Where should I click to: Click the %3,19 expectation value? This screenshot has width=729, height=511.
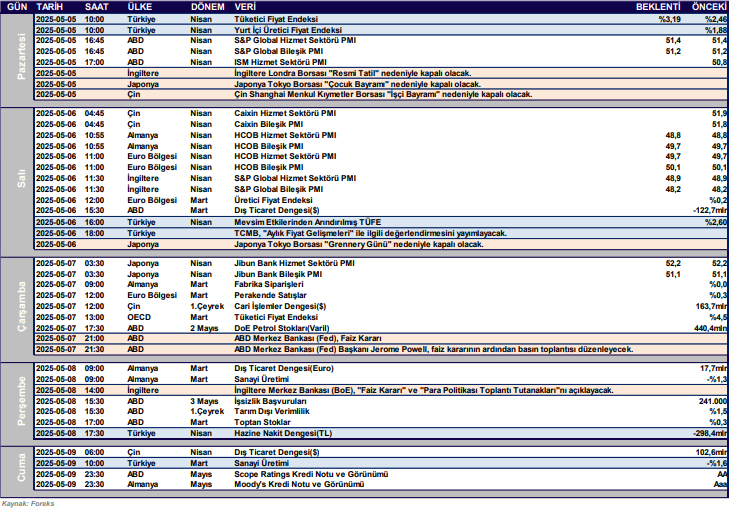669,19
